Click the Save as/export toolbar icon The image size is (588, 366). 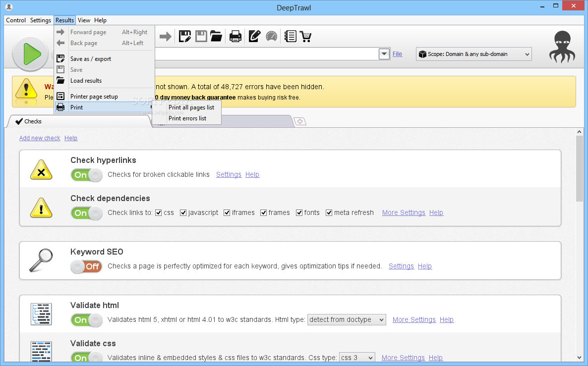[x=184, y=36]
